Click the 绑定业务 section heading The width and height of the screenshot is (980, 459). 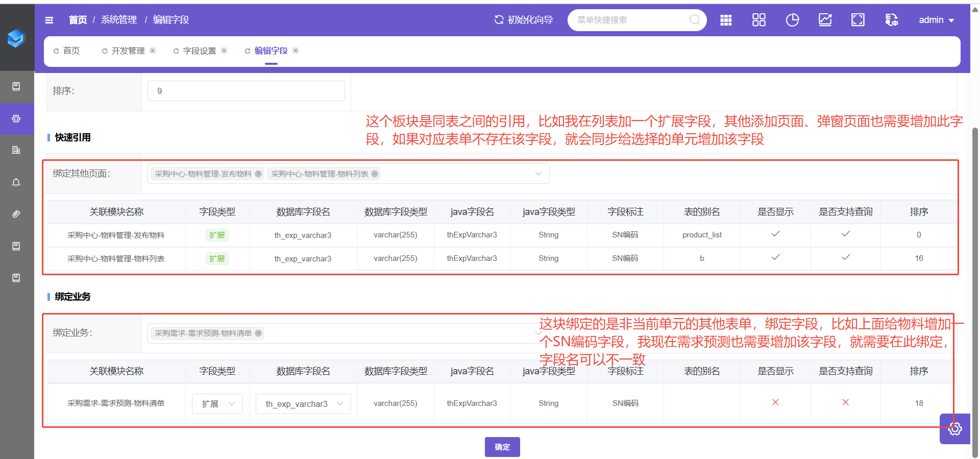[72, 297]
